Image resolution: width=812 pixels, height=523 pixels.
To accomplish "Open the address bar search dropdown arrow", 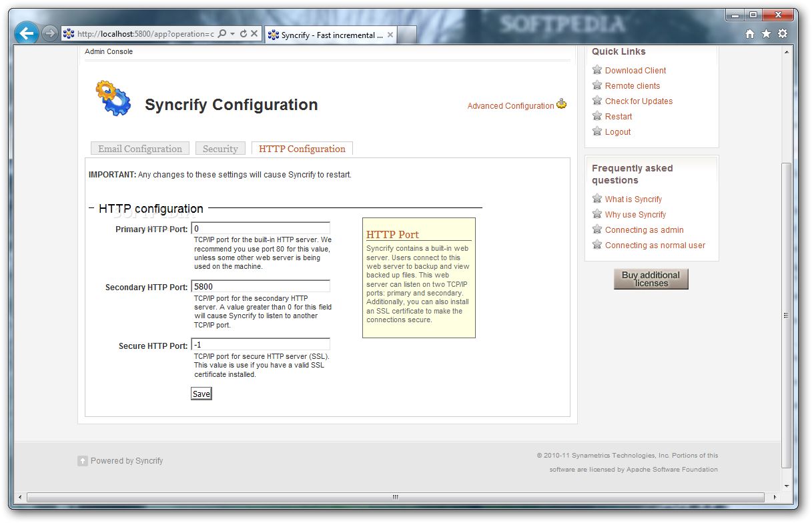I will [x=233, y=34].
